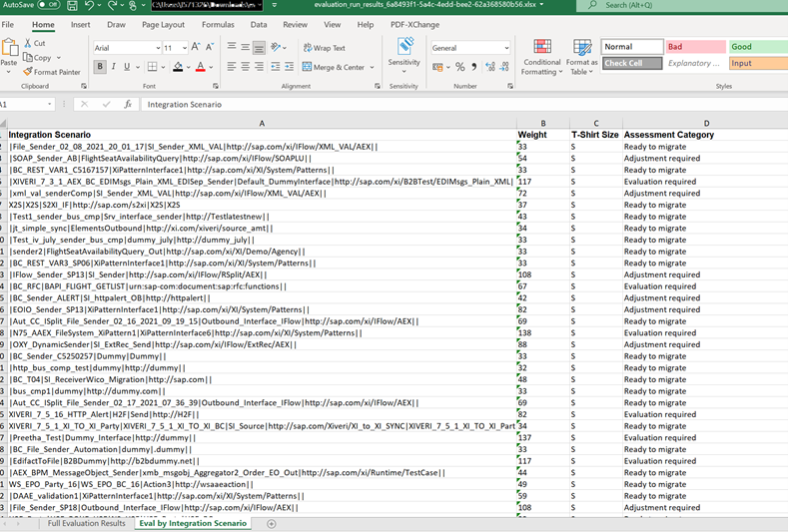Click the Search box in title bar

(682, 5)
